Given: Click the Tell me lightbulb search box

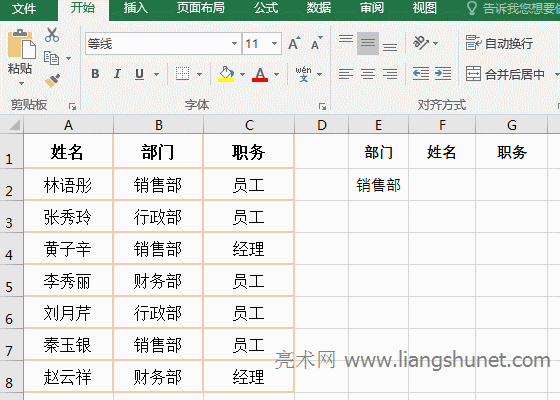Looking at the screenshot, I should pyautogui.click(x=513, y=8).
